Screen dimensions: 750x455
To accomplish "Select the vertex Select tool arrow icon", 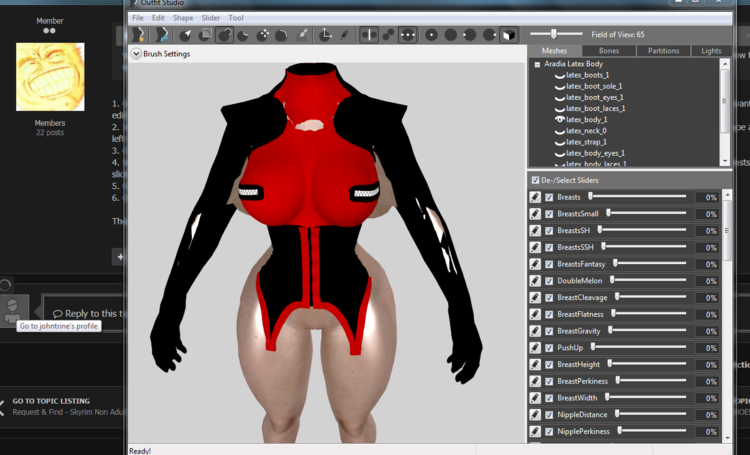I will (186, 35).
